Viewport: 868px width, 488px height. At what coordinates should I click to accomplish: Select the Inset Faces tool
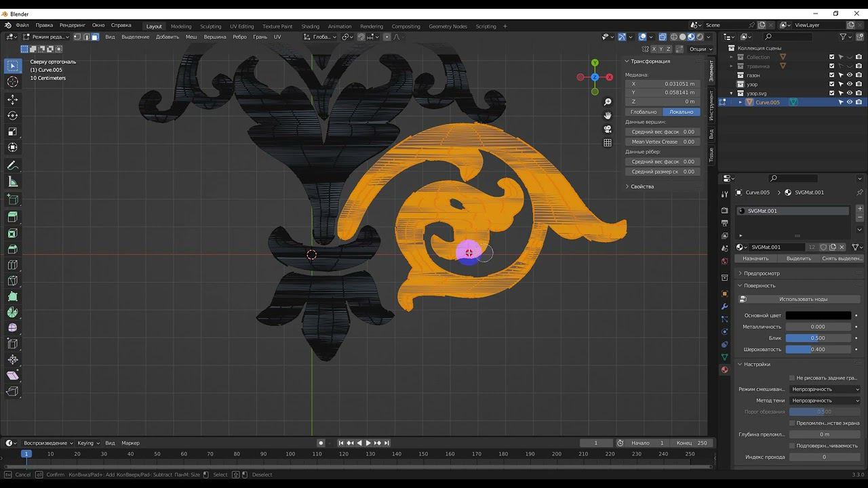pos(12,233)
